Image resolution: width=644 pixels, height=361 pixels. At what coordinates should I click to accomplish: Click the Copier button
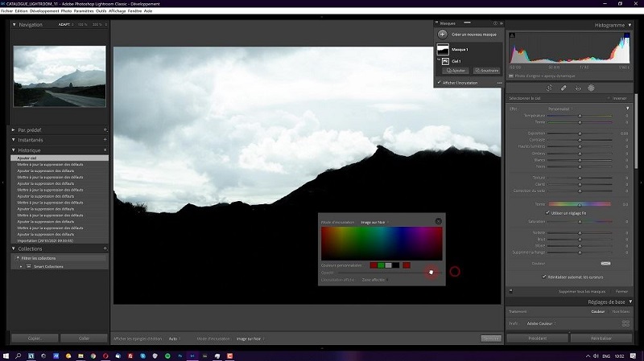click(x=35, y=338)
